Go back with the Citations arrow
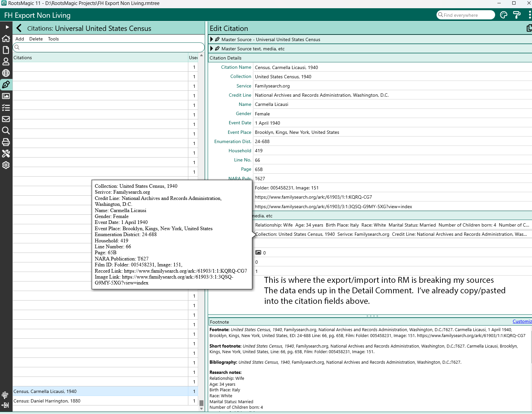The width and height of the screenshot is (532, 414). coord(19,28)
